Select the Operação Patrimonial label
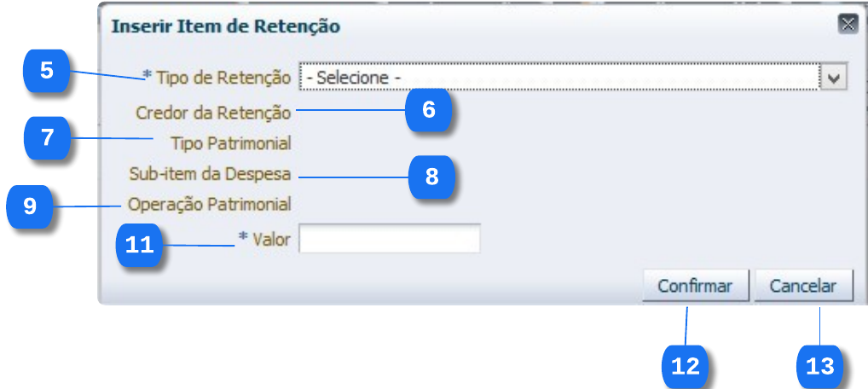Screen dimensions: 868x389 coord(209,205)
